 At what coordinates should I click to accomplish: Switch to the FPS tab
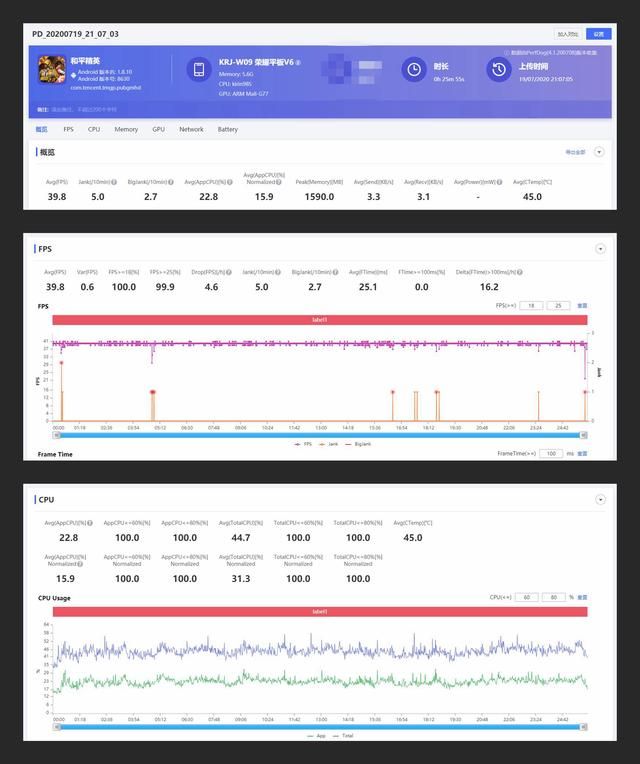(68, 129)
